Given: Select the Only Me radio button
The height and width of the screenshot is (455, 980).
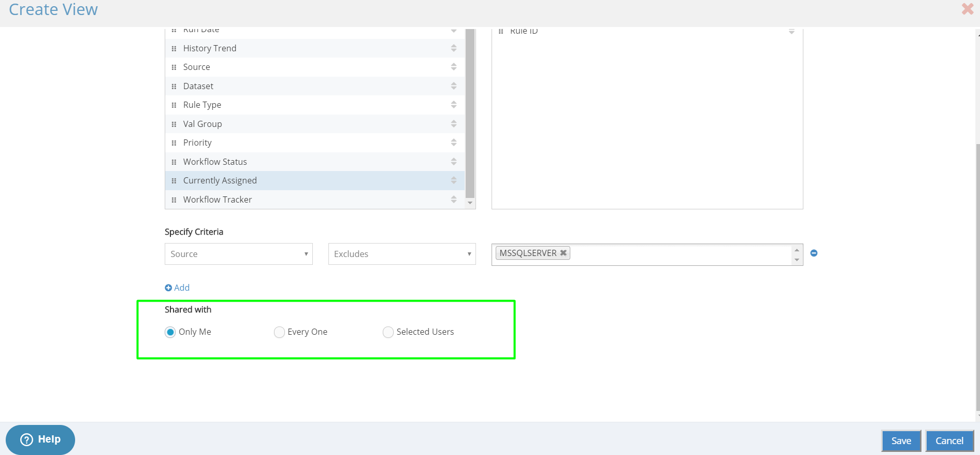Looking at the screenshot, I should tap(170, 332).
